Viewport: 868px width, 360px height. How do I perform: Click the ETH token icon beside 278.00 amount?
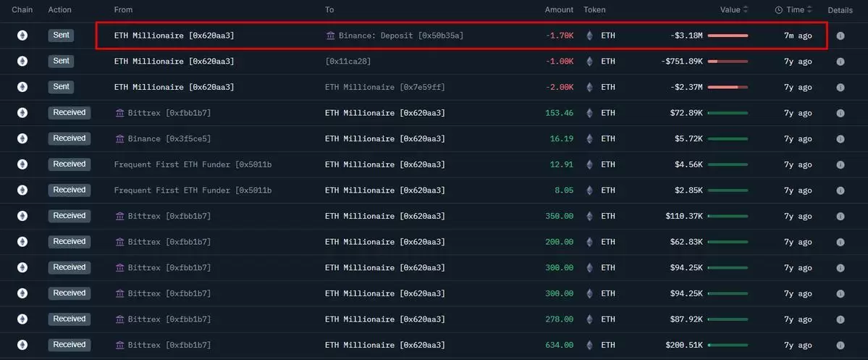point(589,319)
